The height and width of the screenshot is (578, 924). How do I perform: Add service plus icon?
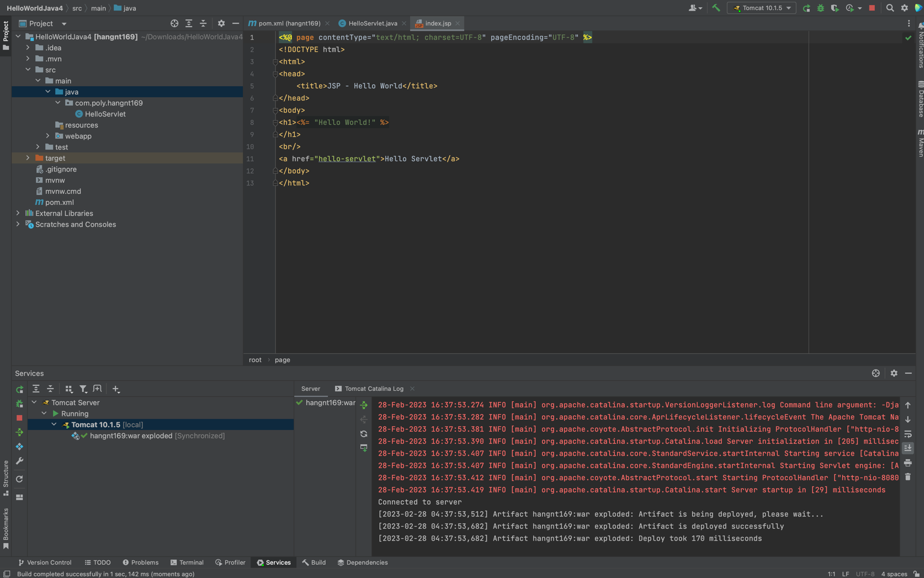click(116, 389)
